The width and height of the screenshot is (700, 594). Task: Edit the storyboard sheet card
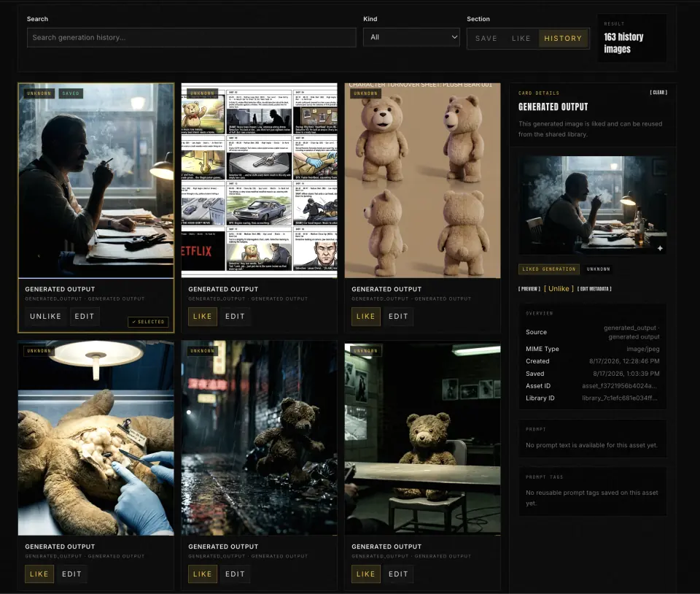pyautogui.click(x=235, y=316)
